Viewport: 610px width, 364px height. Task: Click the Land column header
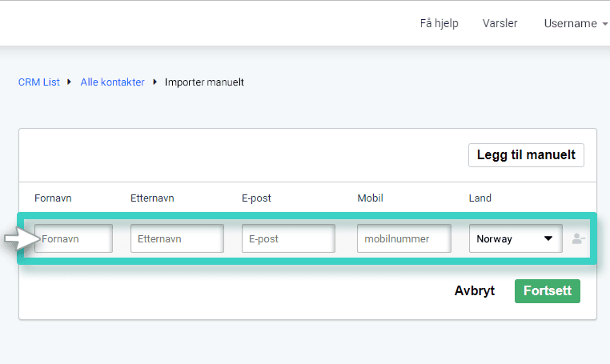click(x=480, y=198)
